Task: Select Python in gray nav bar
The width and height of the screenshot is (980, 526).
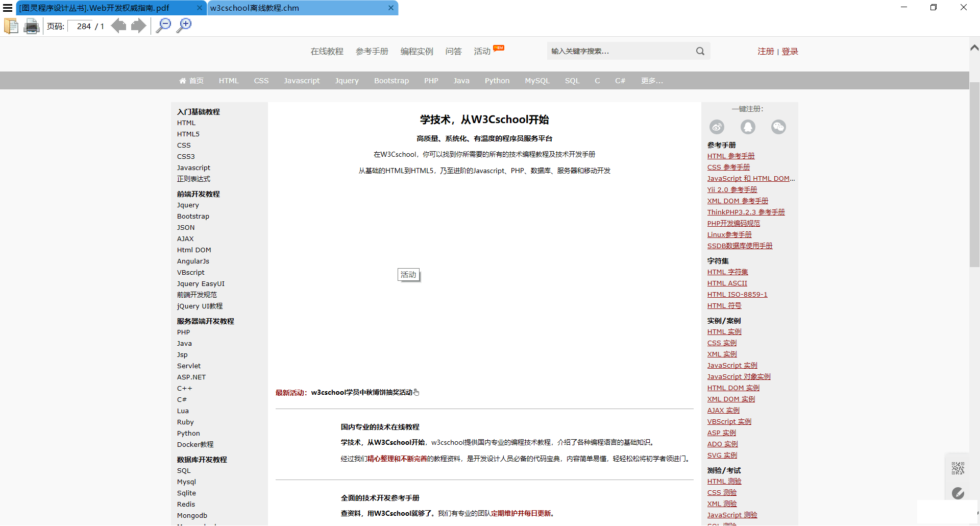Action: (x=497, y=81)
